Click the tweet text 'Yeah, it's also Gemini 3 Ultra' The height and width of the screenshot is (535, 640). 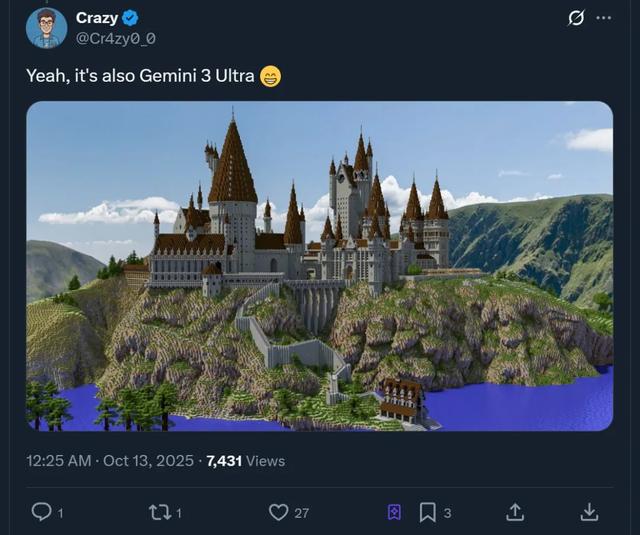click(140, 76)
